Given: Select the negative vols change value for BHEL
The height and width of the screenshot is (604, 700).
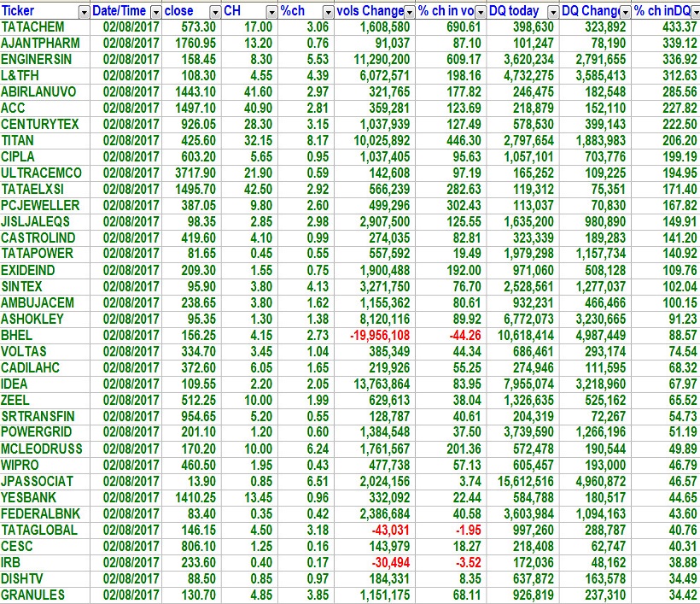Looking at the screenshot, I should 376,335.
